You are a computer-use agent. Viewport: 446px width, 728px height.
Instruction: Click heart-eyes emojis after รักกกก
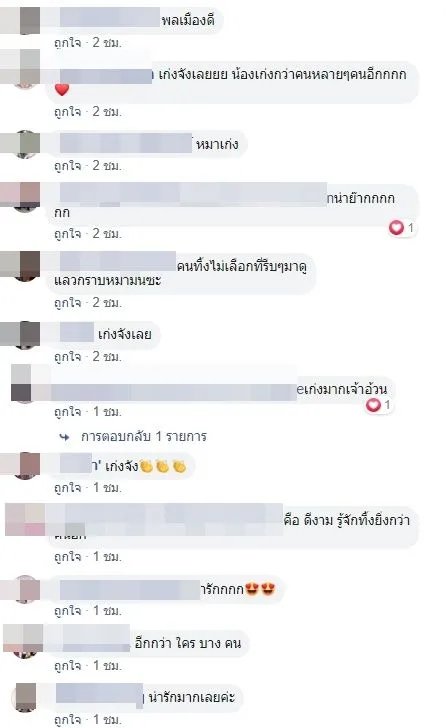(x=260, y=589)
